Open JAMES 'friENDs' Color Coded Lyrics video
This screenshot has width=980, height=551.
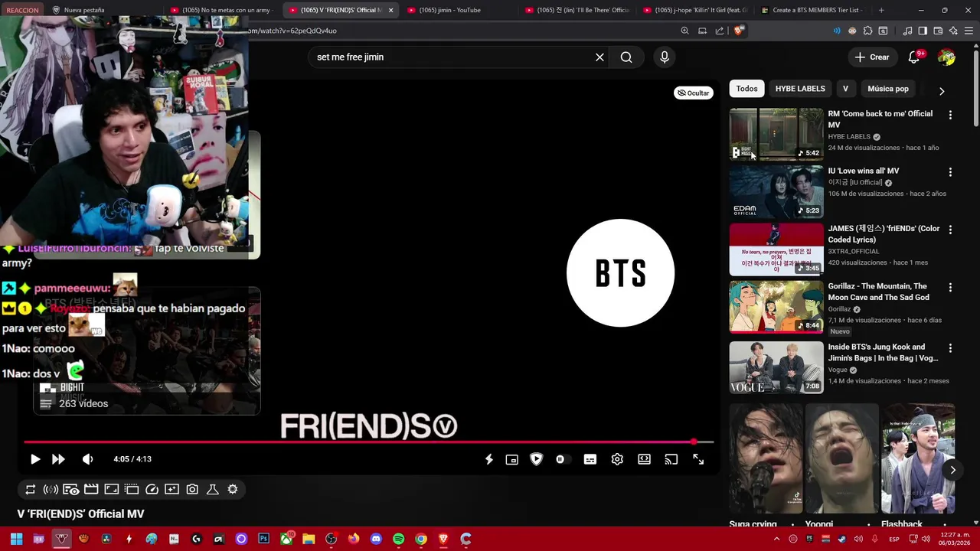pos(776,249)
